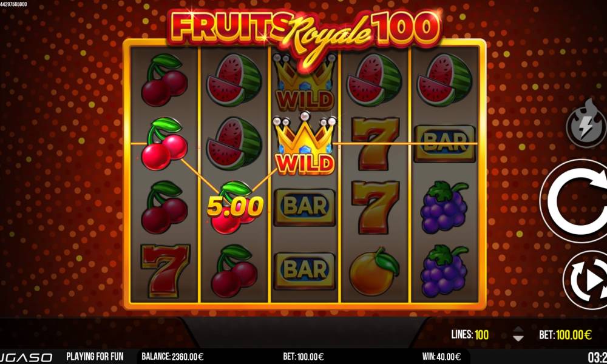This screenshot has width=607, height=364.
Task: Click the Fruits Royale 100 logo
Action: 305,34
